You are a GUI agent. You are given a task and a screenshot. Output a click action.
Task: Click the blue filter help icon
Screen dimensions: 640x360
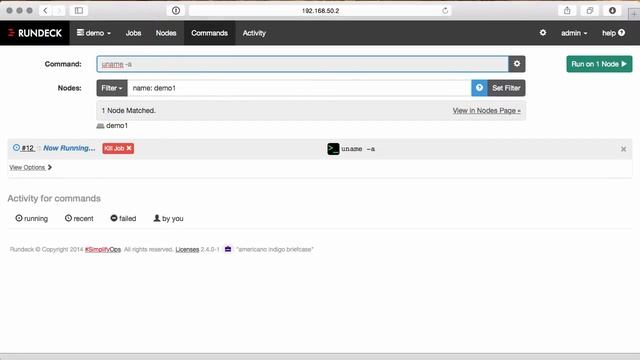(480, 88)
